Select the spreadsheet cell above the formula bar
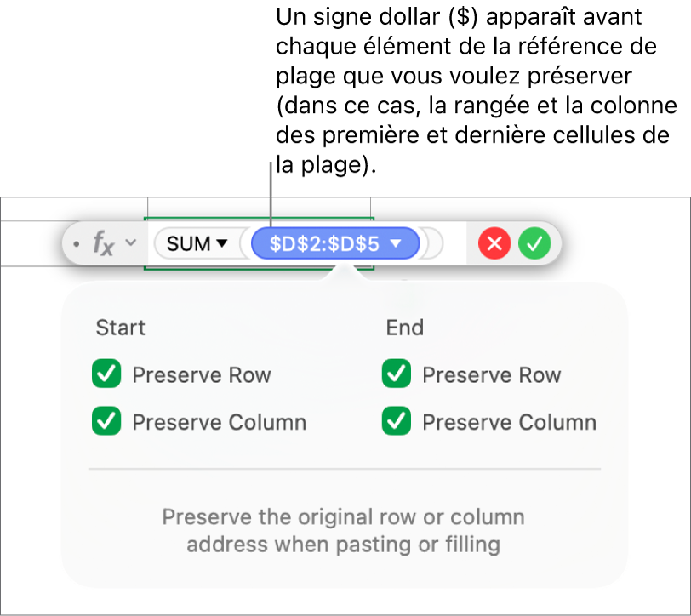The width and height of the screenshot is (691, 616). (259, 208)
